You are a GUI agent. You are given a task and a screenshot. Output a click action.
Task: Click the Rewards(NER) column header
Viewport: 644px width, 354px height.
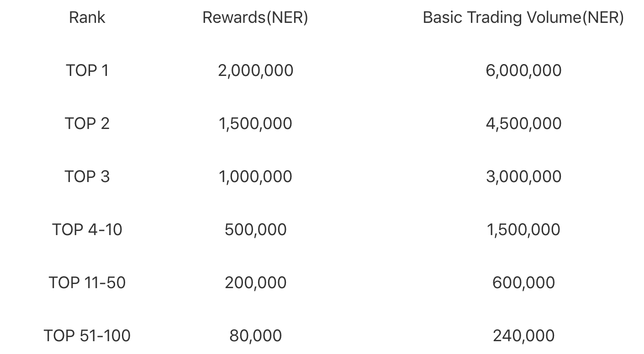coord(255,17)
